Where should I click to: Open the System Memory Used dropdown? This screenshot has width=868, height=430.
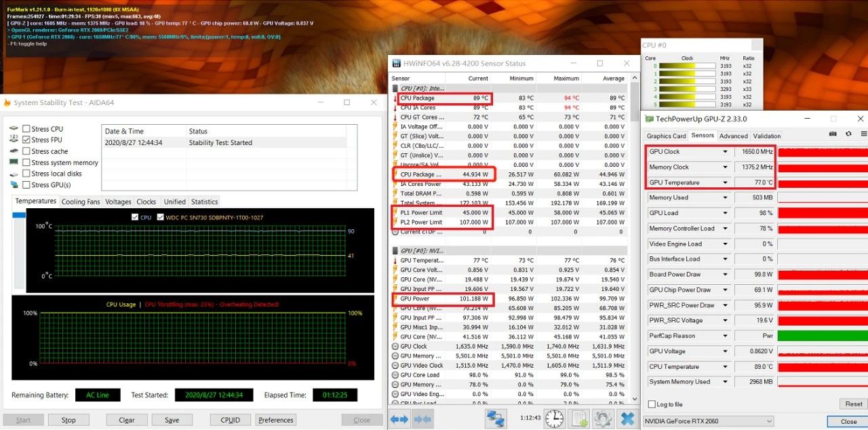(725, 382)
